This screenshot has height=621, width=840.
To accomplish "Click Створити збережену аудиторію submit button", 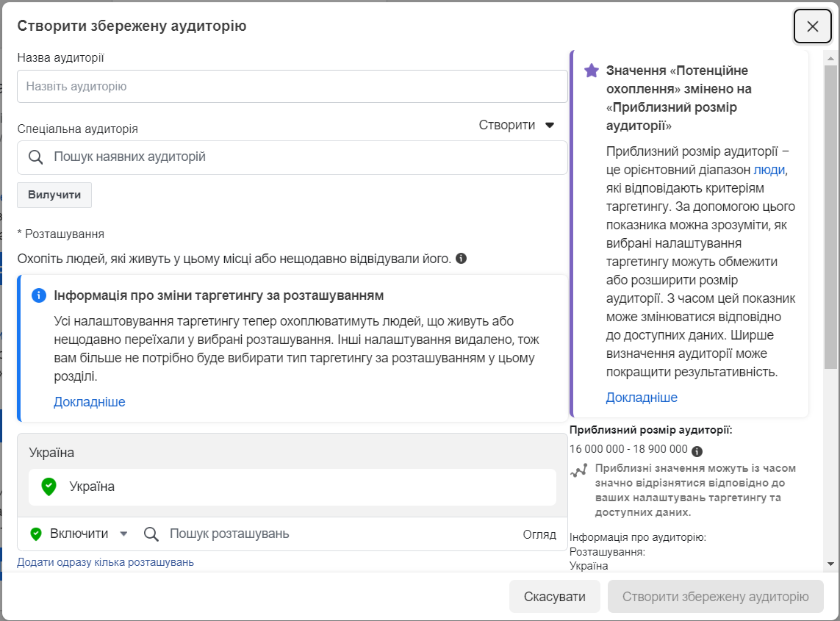I will (715, 597).
